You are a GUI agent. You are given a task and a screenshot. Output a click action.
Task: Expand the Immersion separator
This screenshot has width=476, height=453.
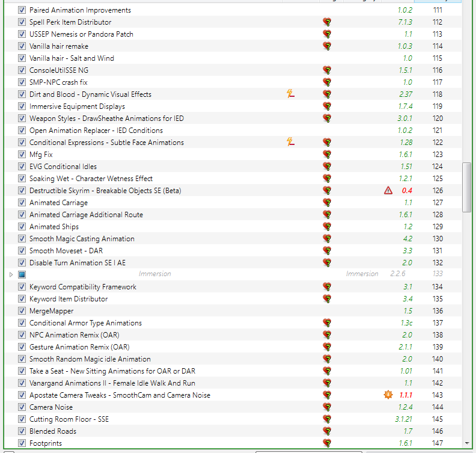tap(11, 275)
